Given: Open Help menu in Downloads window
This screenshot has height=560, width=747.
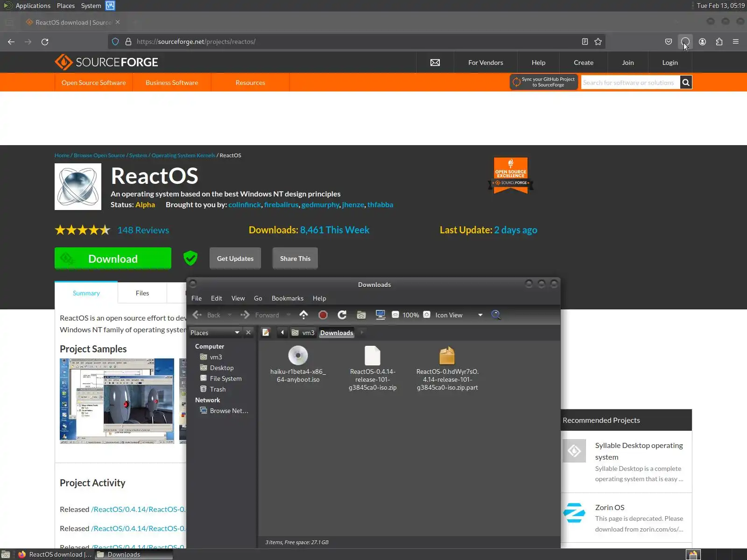Looking at the screenshot, I should click(319, 298).
